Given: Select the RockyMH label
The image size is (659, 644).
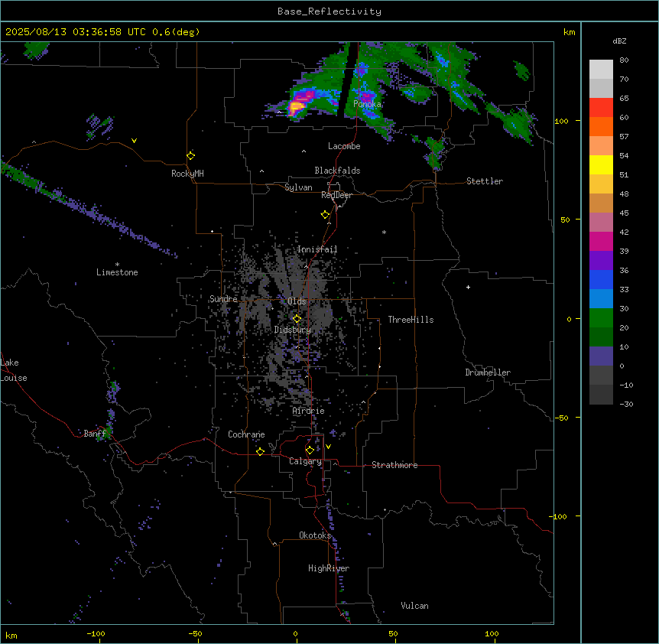Looking at the screenshot, I should (187, 174).
